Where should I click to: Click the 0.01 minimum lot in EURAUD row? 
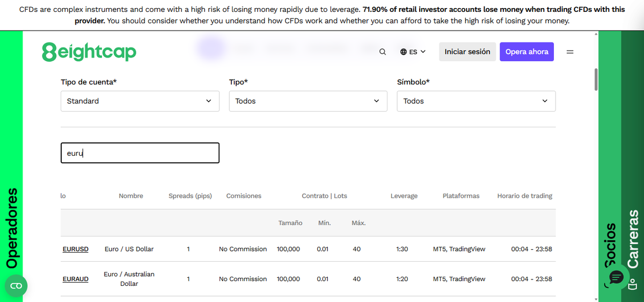[x=323, y=279]
